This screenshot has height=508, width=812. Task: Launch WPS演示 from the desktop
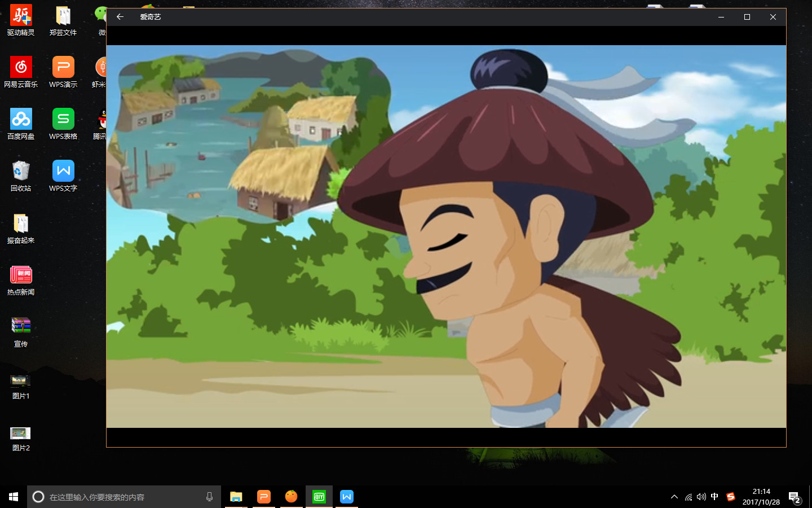point(63,72)
